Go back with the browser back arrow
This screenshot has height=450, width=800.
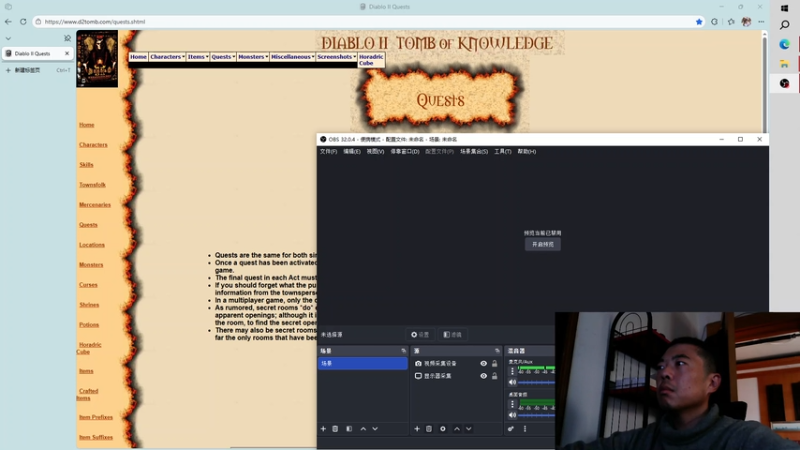(x=8, y=22)
